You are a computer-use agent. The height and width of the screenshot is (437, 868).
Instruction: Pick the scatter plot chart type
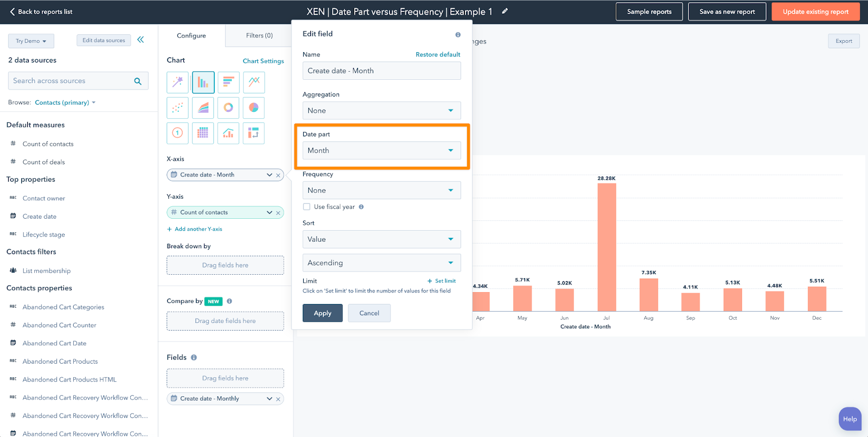click(177, 107)
